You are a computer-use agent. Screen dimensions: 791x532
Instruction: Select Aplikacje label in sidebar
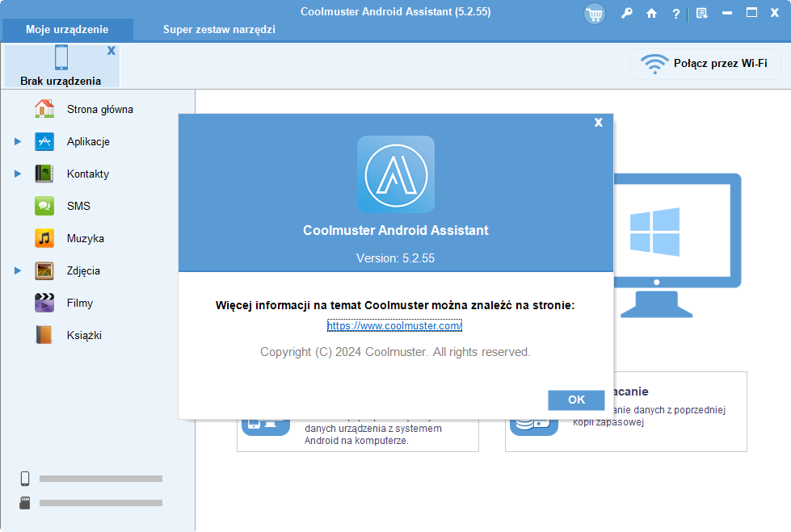(x=88, y=142)
